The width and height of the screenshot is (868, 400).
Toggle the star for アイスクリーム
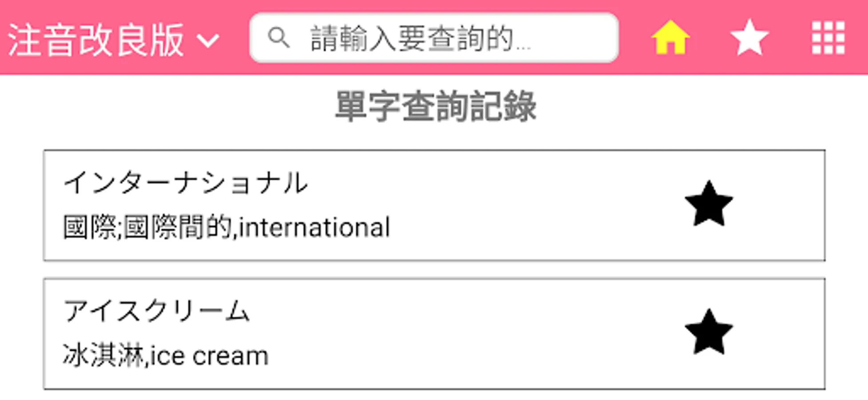point(708,333)
